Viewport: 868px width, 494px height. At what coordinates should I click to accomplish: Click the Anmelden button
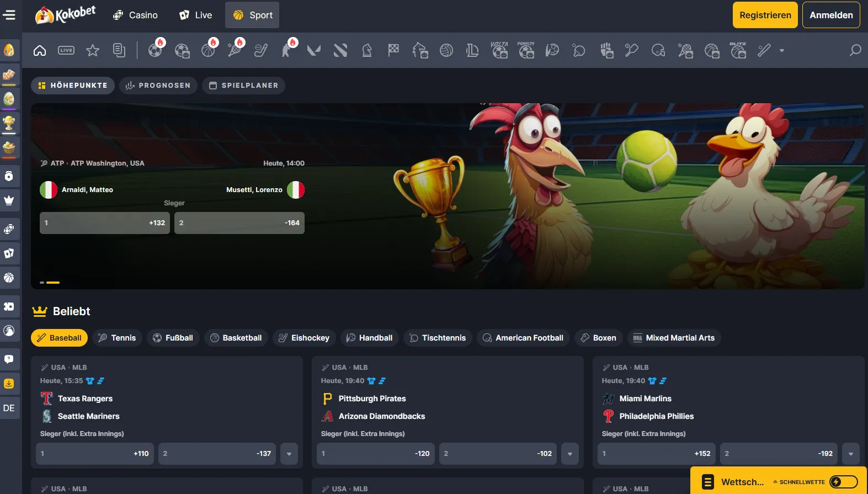click(x=831, y=15)
